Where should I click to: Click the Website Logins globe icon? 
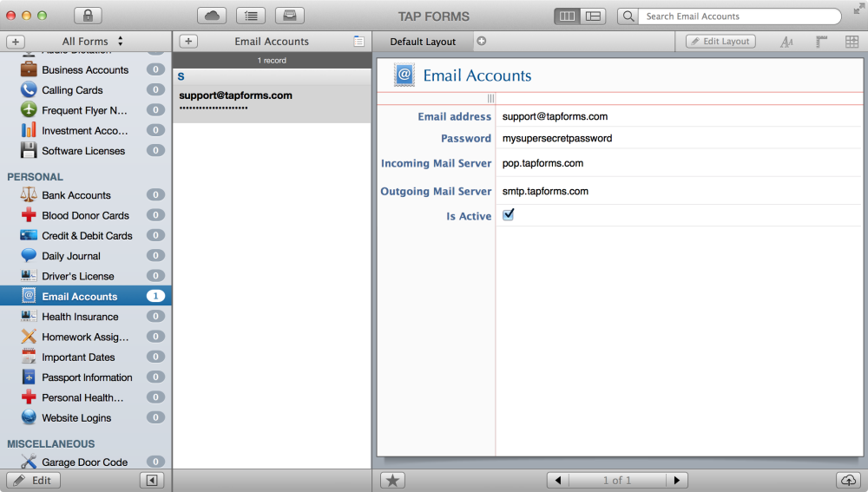point(29,417)
